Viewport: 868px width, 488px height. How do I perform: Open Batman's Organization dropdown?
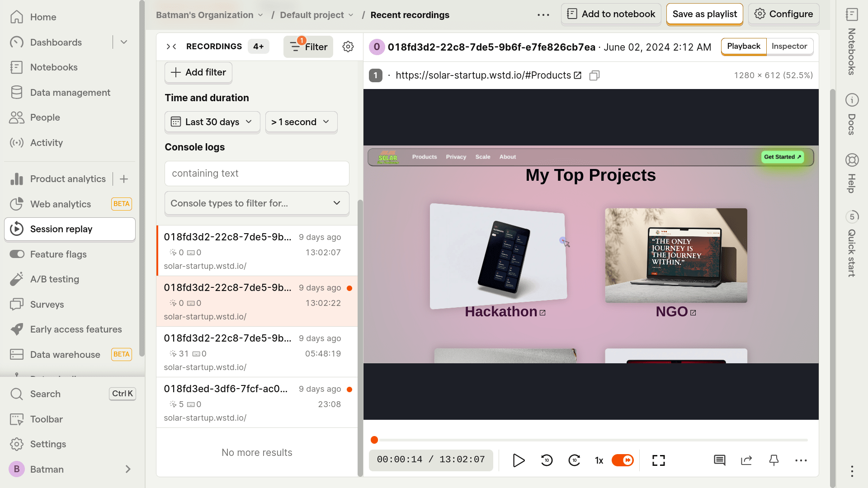(210, 15)
